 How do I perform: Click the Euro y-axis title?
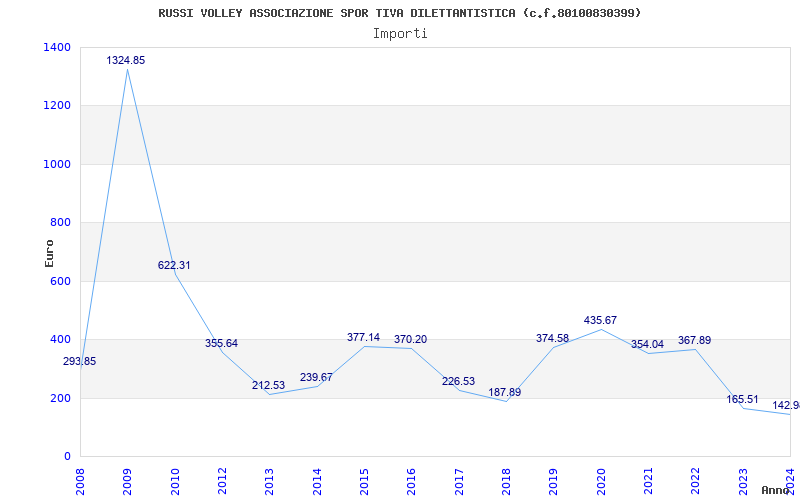[49, 254]
